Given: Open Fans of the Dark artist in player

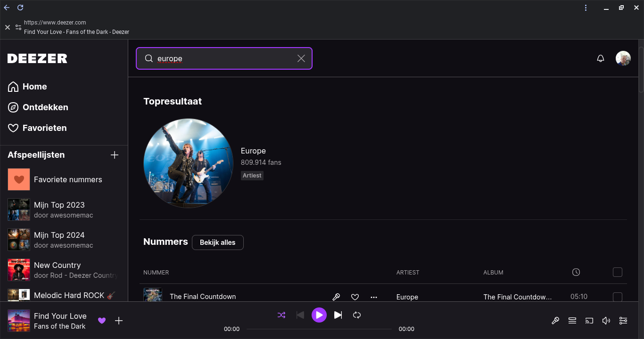Looking at the screenshot, I should (x=60, y=326).
